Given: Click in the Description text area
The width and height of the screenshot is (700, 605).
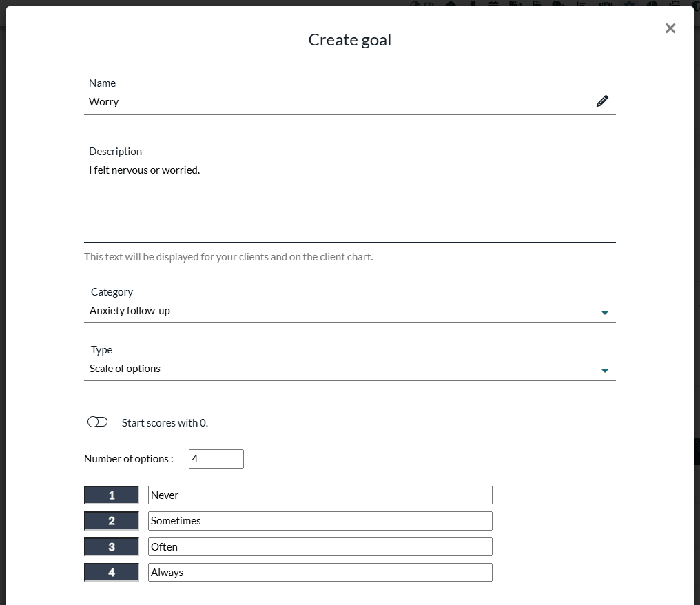Looking at the screenshot, I should (x=349, y=202).
